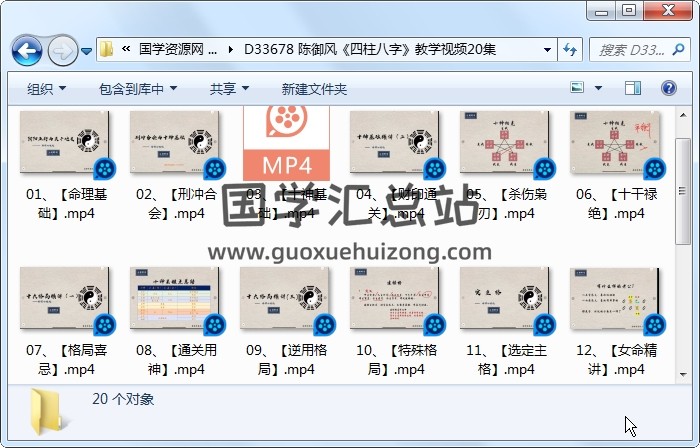
Task: Click the Forward navigation arrow button
Action: tap(62, 49)
